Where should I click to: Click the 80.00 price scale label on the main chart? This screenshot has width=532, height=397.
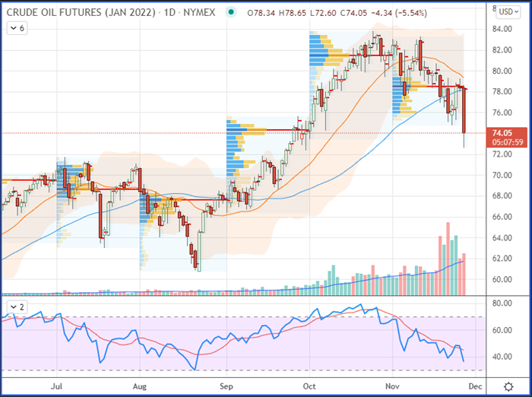[502, 71]
